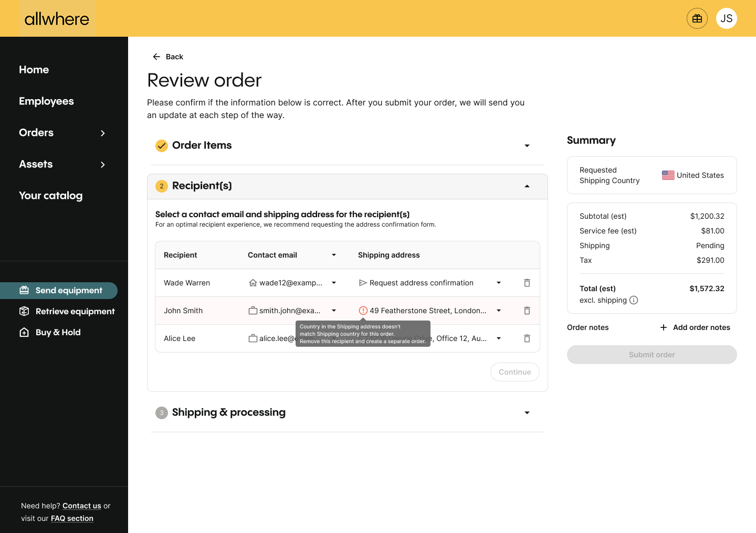Open Alice Lee shipping address dropdown

pyautogui.click(x=499, y=338)
